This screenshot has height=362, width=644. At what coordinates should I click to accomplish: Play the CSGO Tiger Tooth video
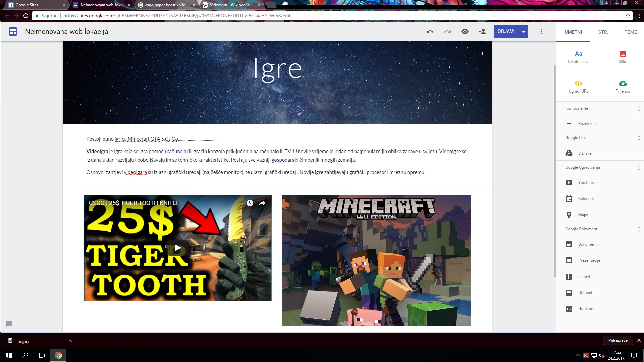(177, 248)
